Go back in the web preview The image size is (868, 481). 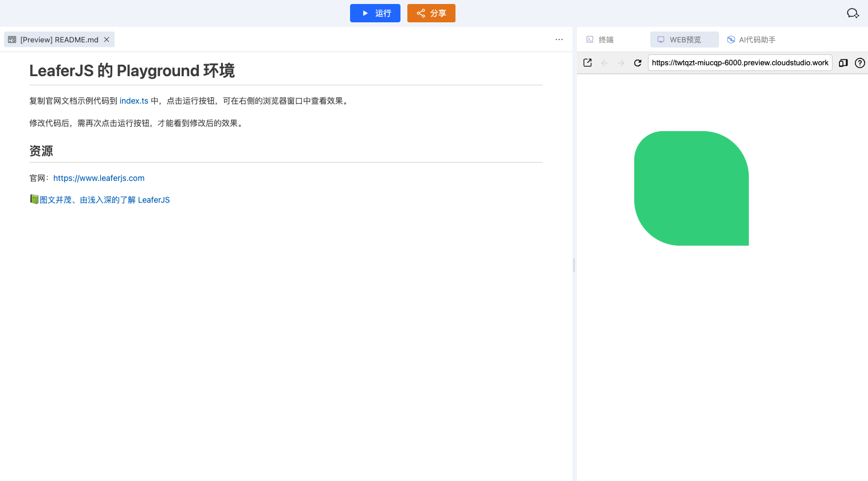[x=604, y=63]
